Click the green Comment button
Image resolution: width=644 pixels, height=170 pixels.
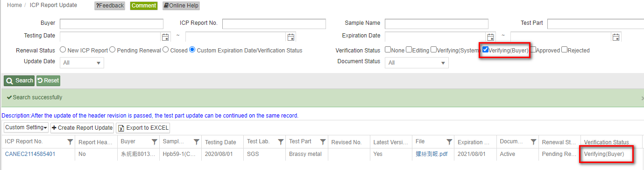coord(144,6)
